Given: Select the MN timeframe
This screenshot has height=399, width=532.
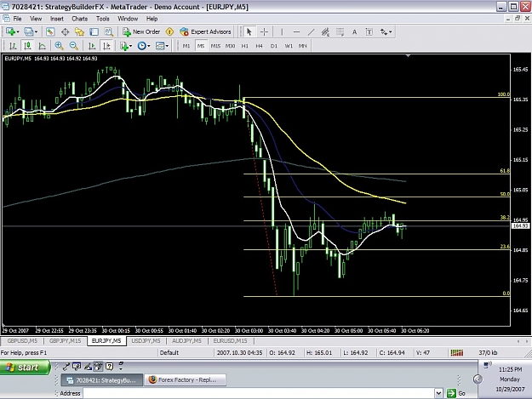Looking at the screenshot, I should pyautogui.click(x=303, y=46).
